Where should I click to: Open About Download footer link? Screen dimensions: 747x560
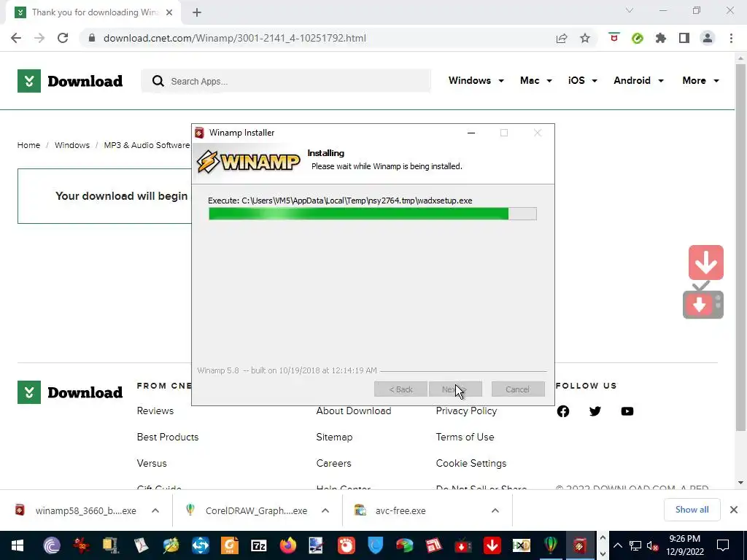coord(354,411)
